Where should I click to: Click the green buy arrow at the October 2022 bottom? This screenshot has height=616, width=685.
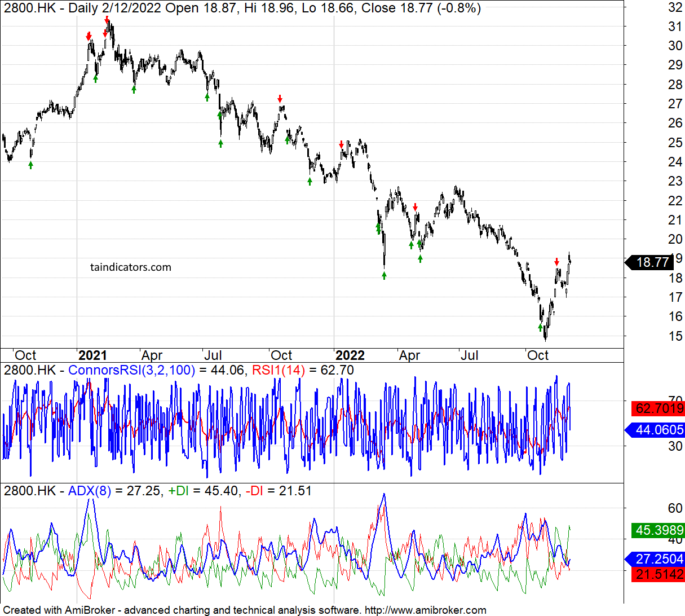[x=540, y=327]
